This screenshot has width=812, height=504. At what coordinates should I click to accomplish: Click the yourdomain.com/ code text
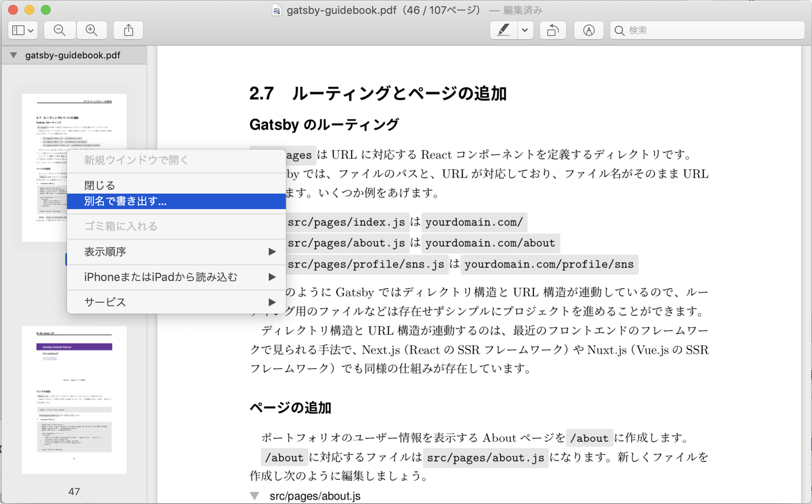[474, 222]
